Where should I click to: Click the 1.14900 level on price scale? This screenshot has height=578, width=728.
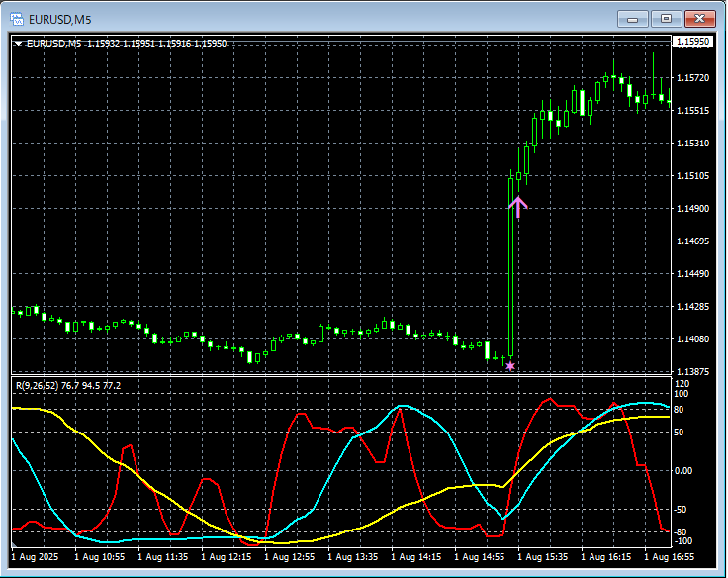pos(693,209)
